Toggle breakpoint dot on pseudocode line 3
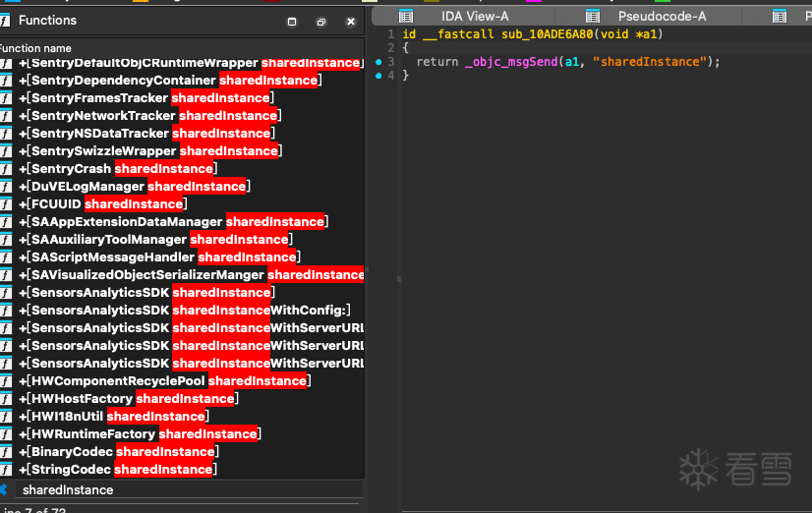 [x=378, y=62]
